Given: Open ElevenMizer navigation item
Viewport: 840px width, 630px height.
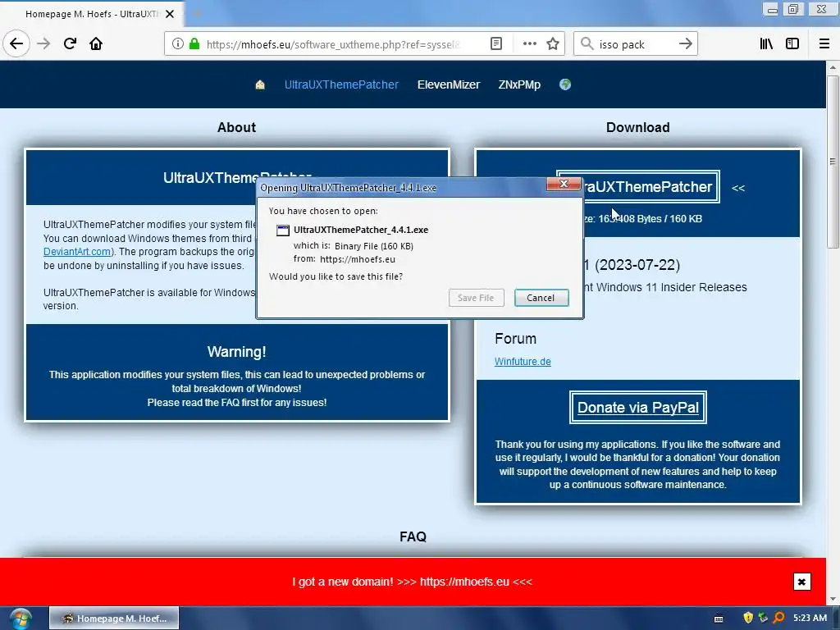Looking at the screenshot, I should point(449,84).
